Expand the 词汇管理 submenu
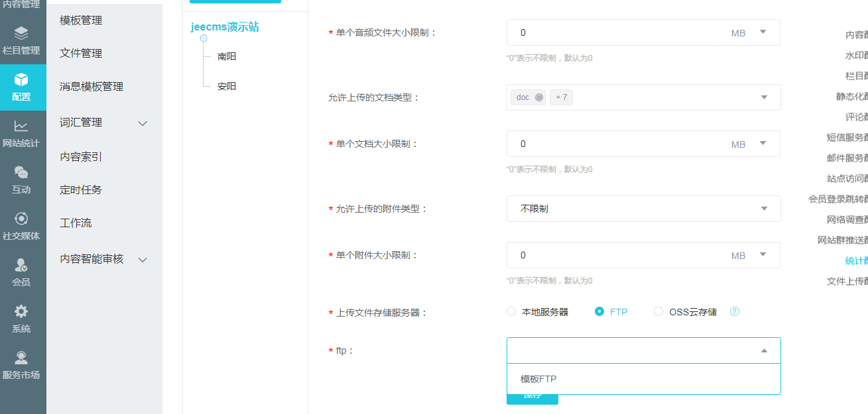 pyautogui.click(x=142, y=123)
